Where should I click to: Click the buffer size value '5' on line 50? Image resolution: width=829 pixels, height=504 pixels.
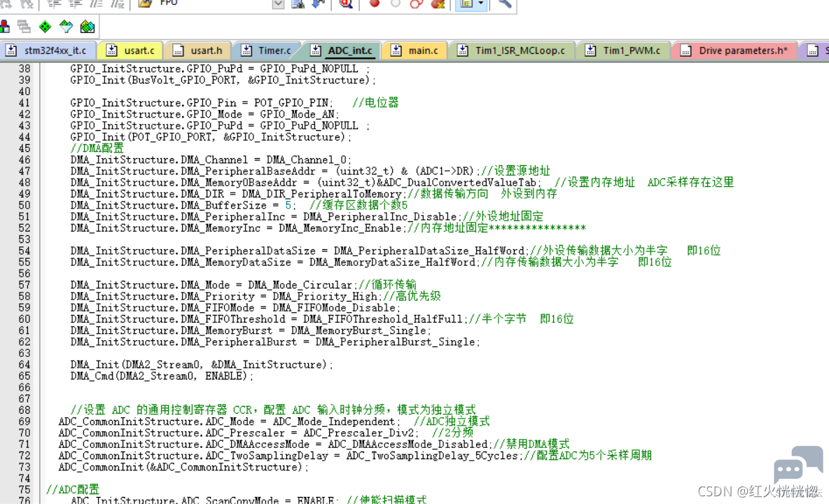(288, 206)
